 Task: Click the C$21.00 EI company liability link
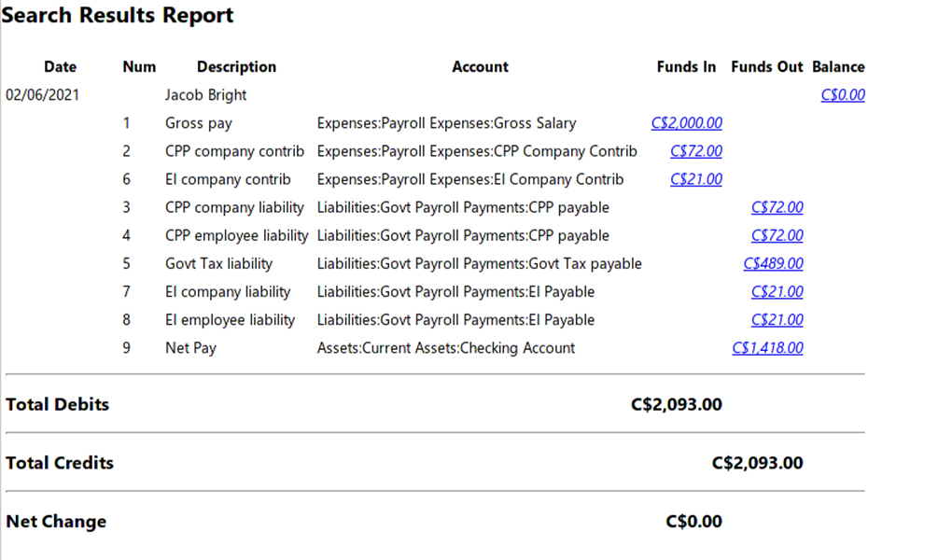[x=777, y=292]
